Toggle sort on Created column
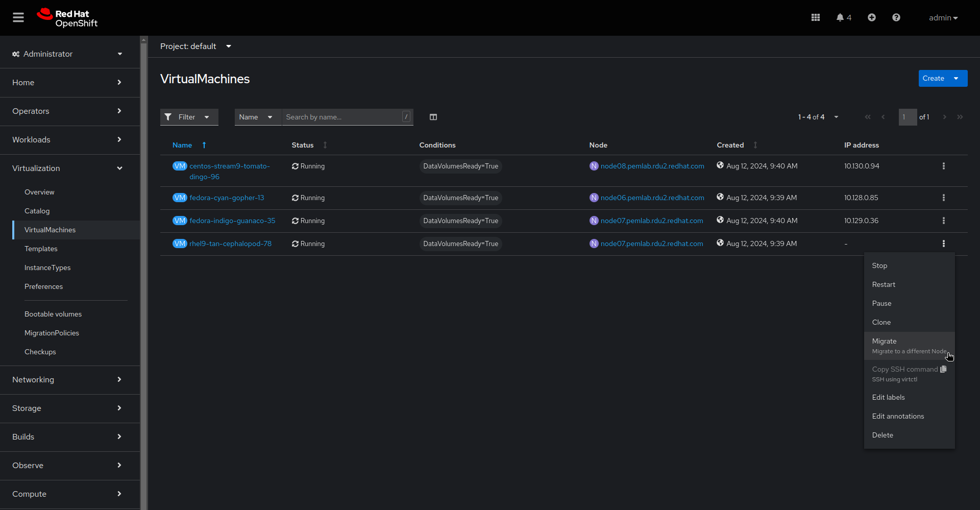Screen dimensions: 980x510 pyautogui.click(x=756, y=145)
